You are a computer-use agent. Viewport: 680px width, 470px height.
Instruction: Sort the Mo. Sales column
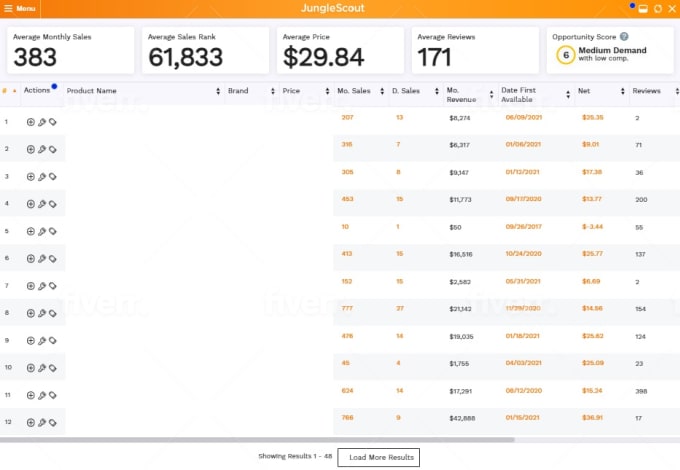[x=382, y=91]
